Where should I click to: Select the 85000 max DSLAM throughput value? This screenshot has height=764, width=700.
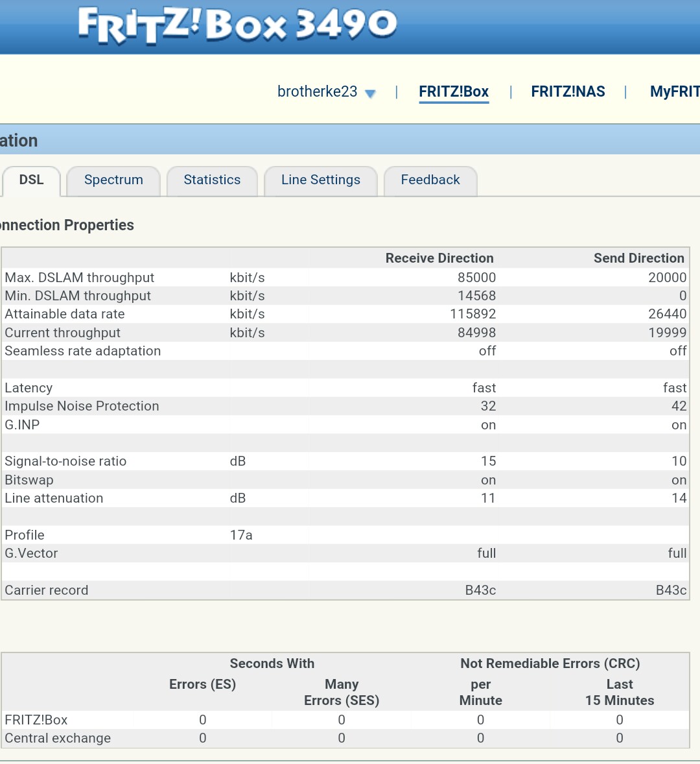[476, 278]
